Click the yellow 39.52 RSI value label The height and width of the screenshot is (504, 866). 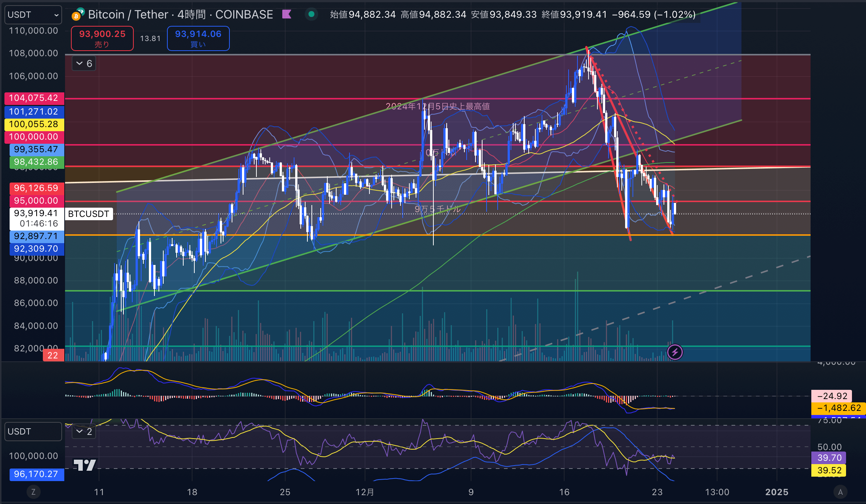(x=829, y=470)
